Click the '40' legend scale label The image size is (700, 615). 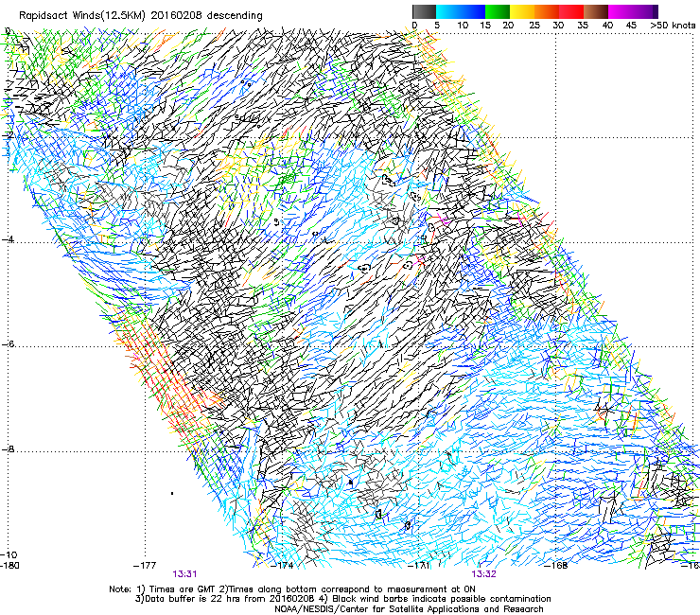607,25
